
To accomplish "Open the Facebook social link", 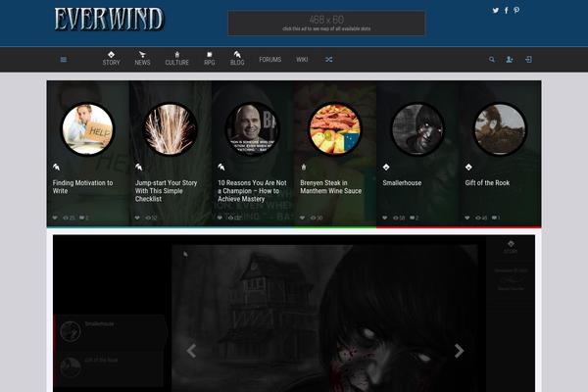I will click(x=507, y=11).
